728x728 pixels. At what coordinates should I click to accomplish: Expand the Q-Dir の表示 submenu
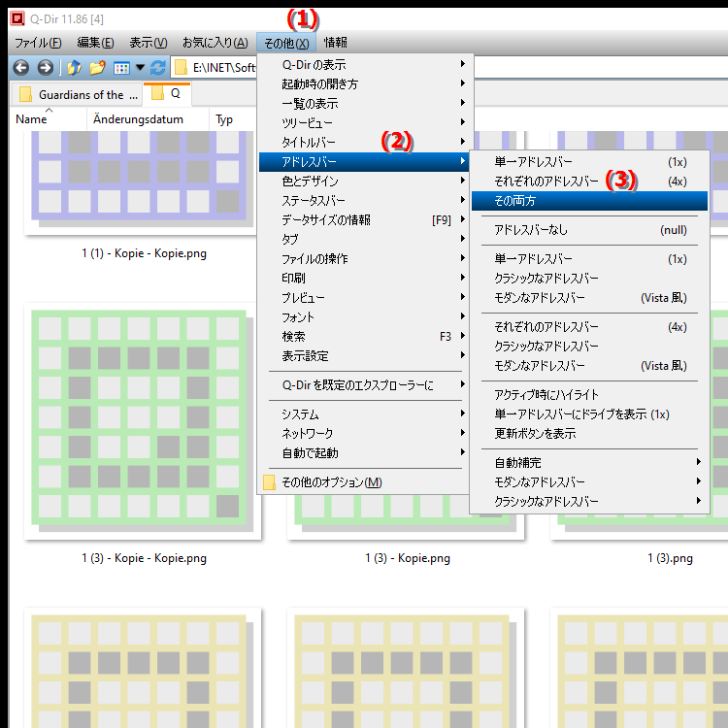click(x=364, y=64)
